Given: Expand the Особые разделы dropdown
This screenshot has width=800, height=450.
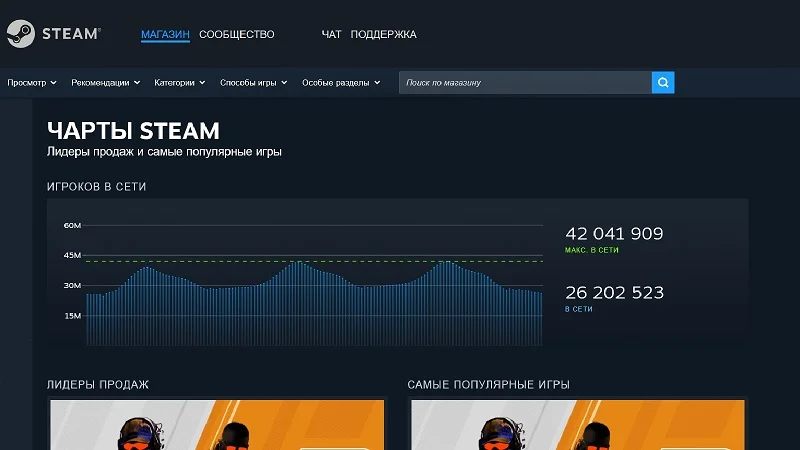Looking at the screenshot, I should click(x=341, y=83).
